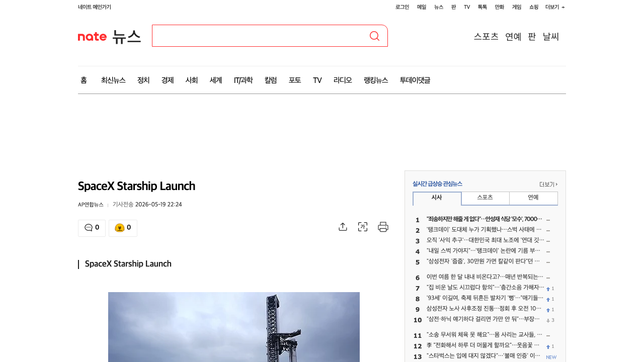Open rank 12 headline 李 "전화해서 하루 더

483,345
